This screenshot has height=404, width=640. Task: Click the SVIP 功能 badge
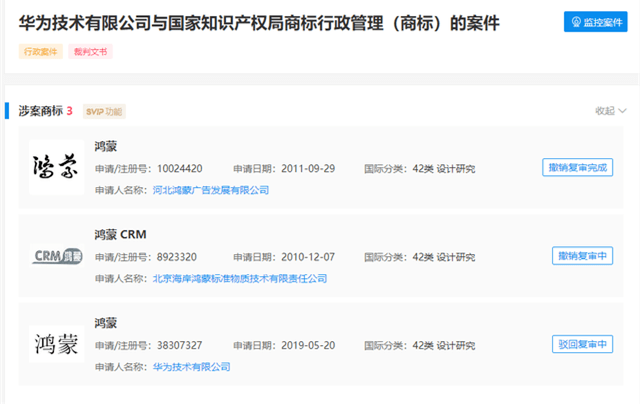click(104, 111)
